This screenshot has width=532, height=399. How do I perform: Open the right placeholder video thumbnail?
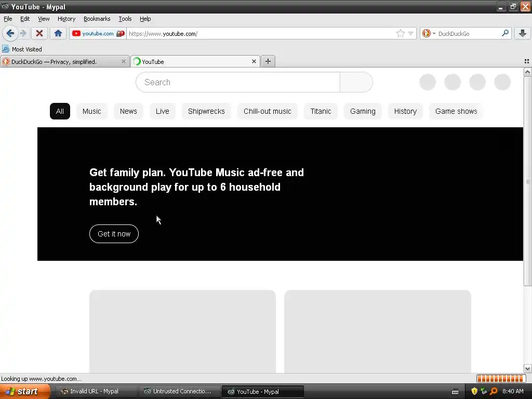point(378,331)
